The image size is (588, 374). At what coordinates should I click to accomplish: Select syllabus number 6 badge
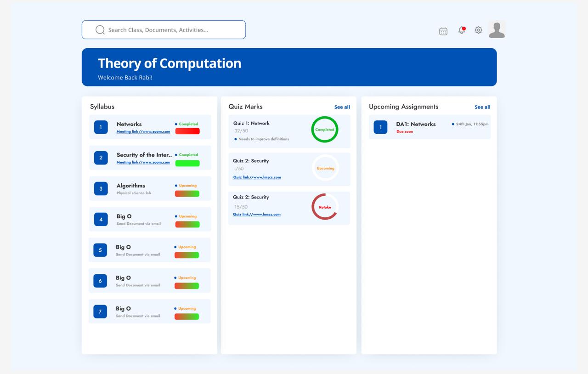point(100,281)
